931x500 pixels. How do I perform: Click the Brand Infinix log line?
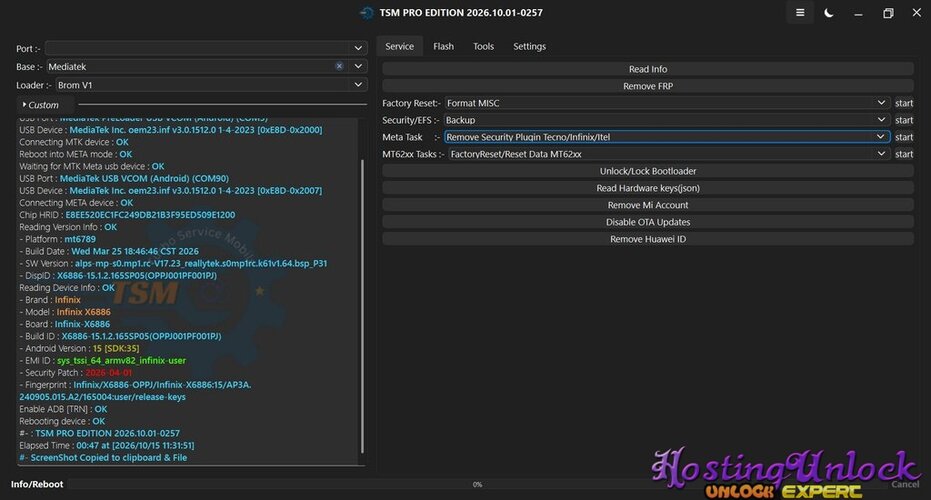pos(49,300)
